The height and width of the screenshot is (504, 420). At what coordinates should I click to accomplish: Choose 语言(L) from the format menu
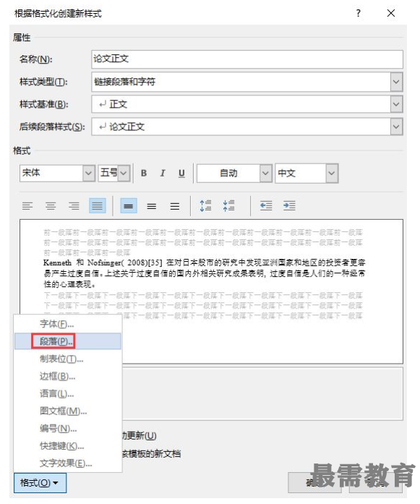(68, 393)
